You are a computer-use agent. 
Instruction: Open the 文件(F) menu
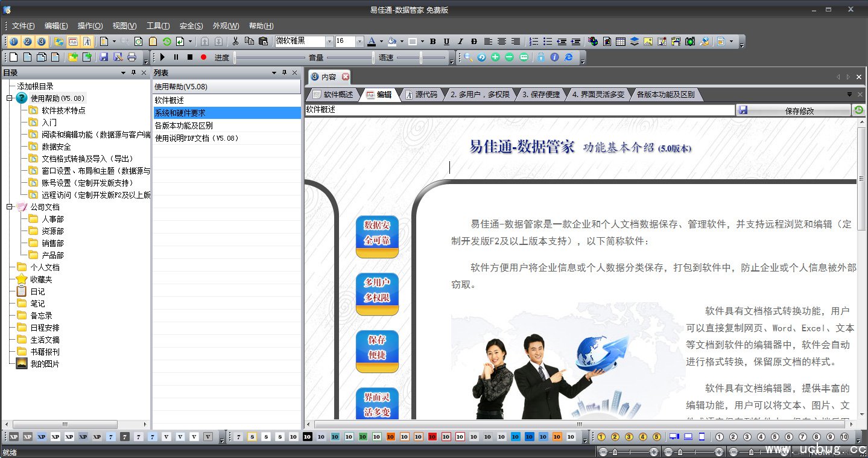point(23,25)
